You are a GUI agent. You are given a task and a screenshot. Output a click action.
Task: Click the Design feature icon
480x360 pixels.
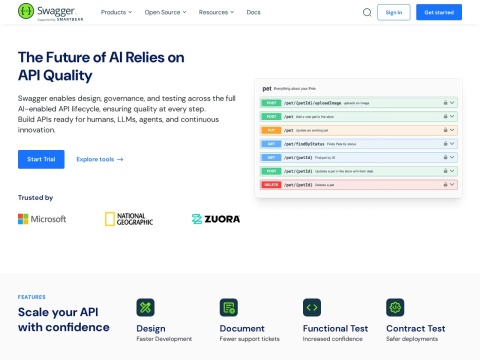tap(145, 307)
